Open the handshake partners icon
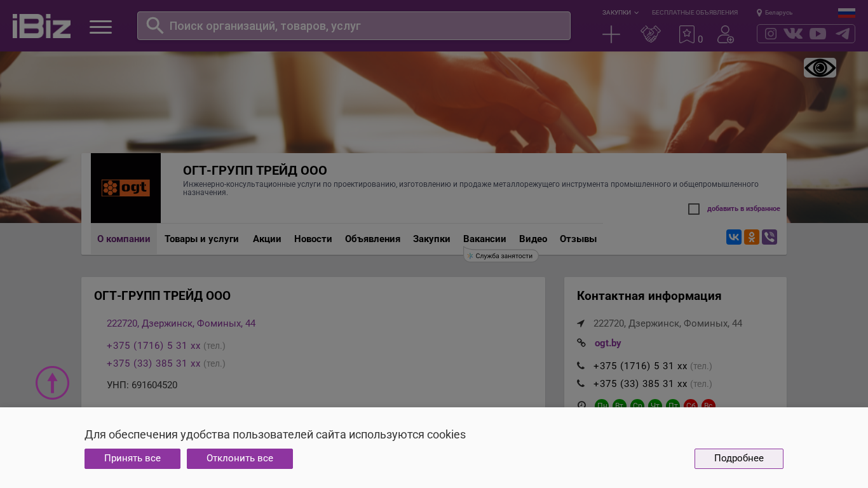868x488 pixels. (651, 34)
